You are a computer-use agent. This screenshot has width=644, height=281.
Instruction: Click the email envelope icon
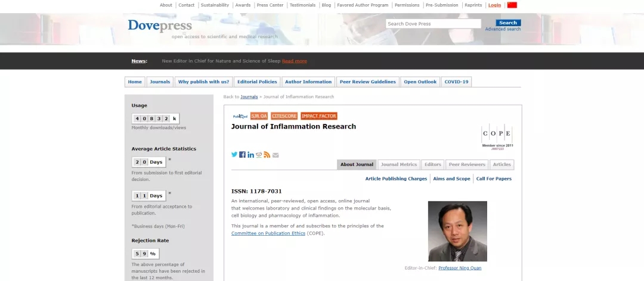pyautogui.click(x=275, y=155)
